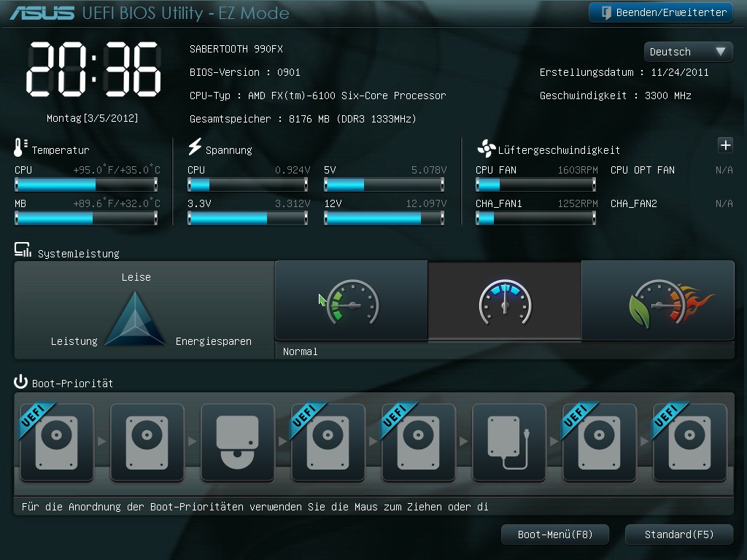The height and width of the screenshot is (560, 747).
Task: Click the CHA_FAN2 label
Action: 634,204
